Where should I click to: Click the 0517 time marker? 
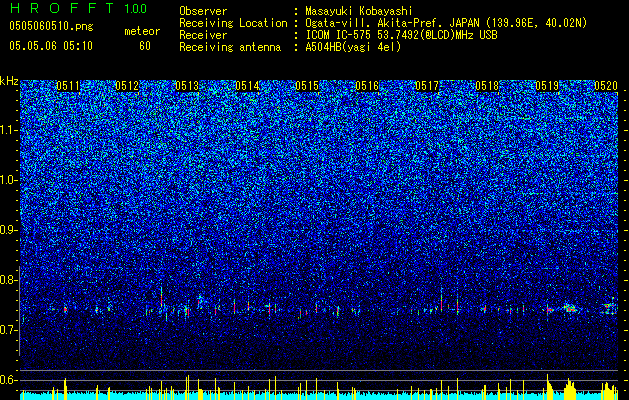[x=427, y=86]
